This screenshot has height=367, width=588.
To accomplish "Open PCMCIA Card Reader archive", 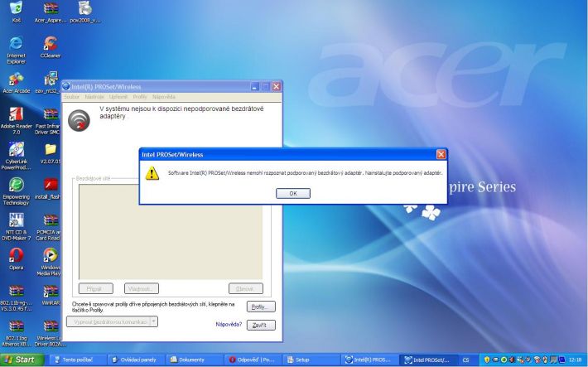I will click(48, 227).
